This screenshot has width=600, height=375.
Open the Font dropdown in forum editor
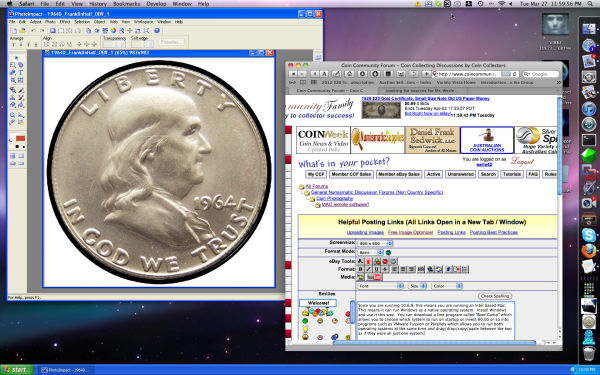click(x=381, y=286)
